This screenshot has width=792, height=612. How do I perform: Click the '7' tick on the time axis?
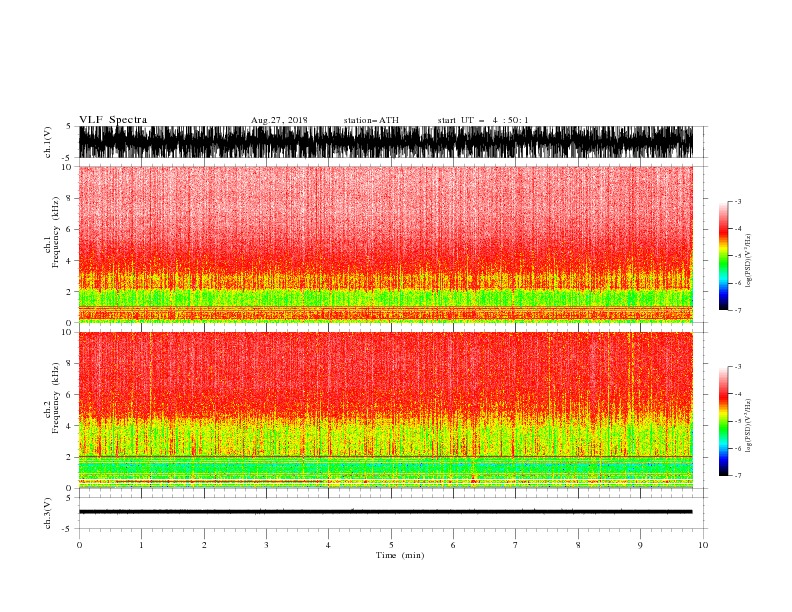pos(516,545)
